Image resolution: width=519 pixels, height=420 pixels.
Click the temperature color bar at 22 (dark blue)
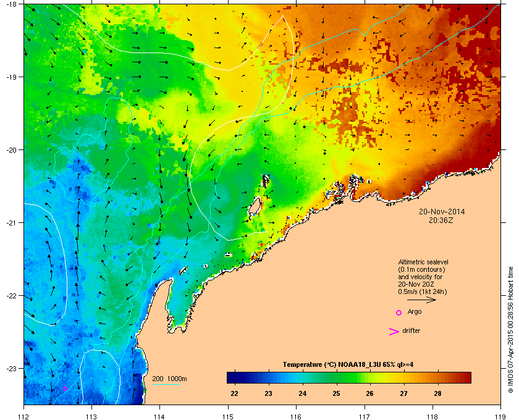tap(235, 377)
